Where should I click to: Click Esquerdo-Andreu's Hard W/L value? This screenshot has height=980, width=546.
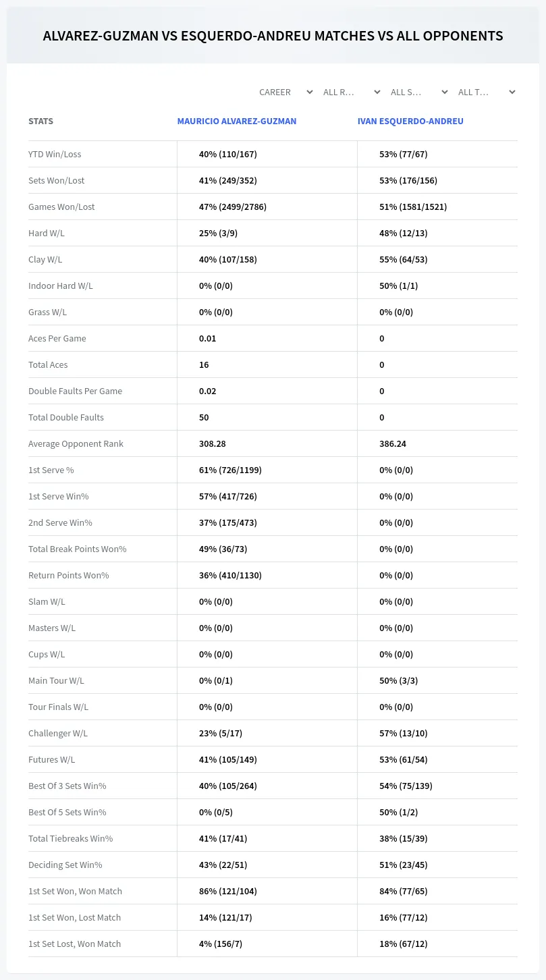click(x=404, y=233)
